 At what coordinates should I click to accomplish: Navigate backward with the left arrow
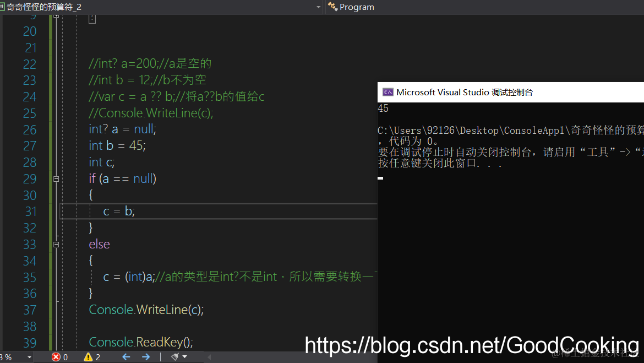coord(126,357)
